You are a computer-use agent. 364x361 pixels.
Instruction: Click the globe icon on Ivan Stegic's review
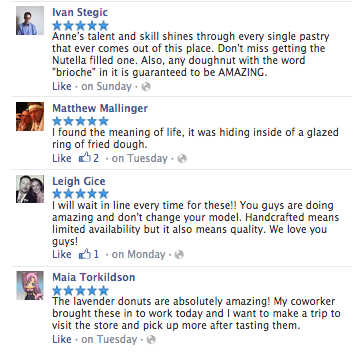[146, 87]
